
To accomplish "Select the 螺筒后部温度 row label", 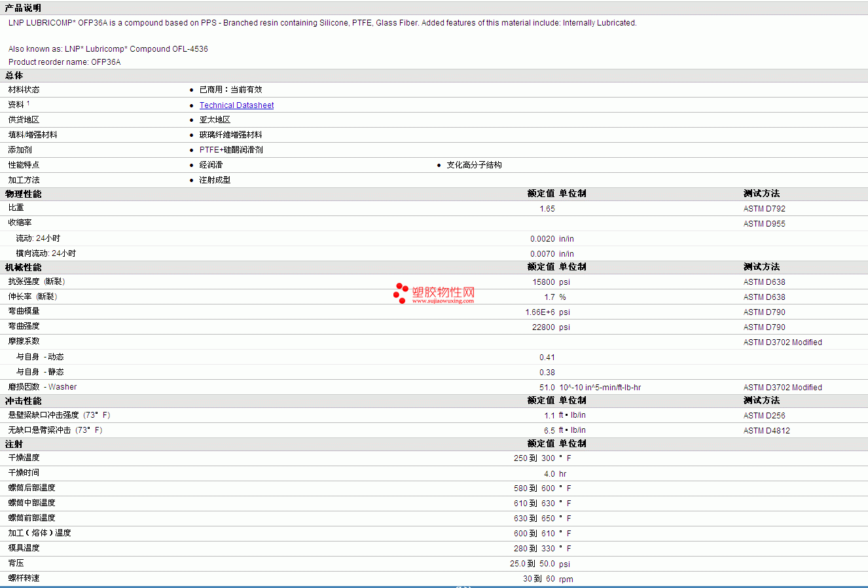I will [x=31, y=488].
